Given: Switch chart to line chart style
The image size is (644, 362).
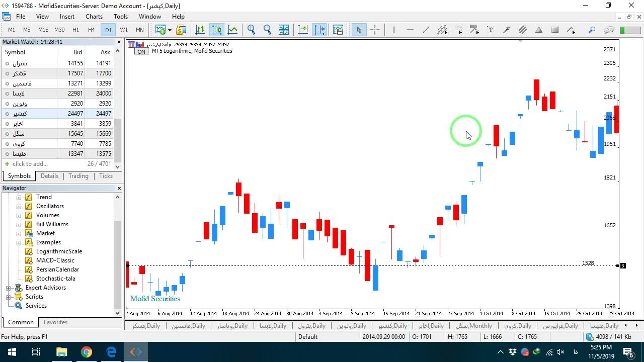Looking at the screenshot, I should tap(232, 30).
